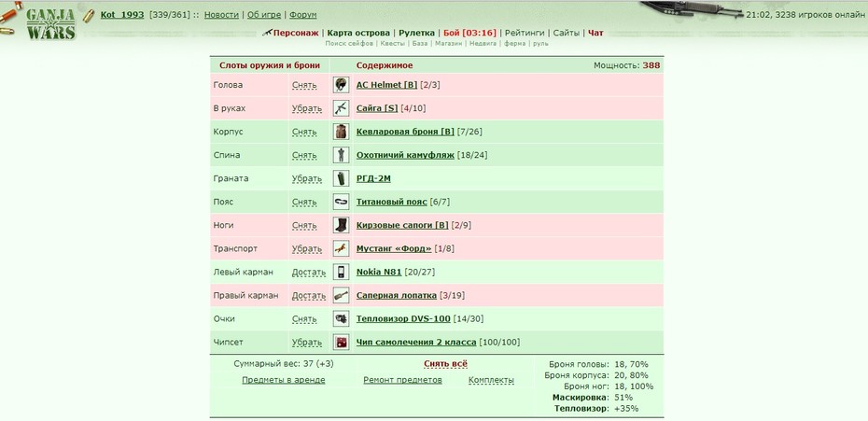
Task: Open the Сайты menu item
Action: tap(567, 33)
